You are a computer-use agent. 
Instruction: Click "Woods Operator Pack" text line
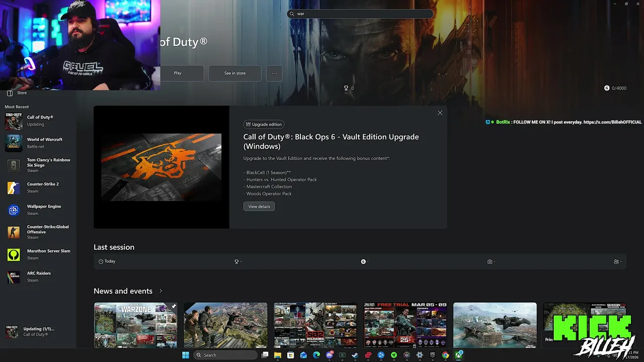click(268, 194)
